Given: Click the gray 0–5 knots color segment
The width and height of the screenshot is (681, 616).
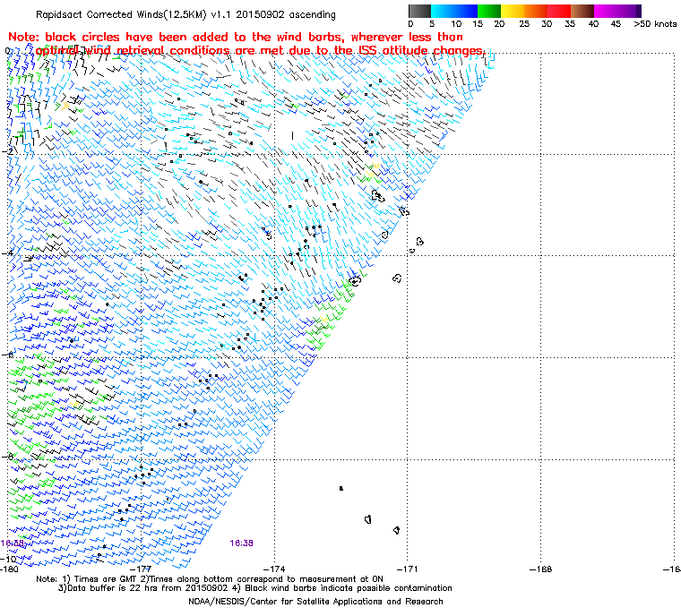Looking at the screenshot, I should coord(420,11).
